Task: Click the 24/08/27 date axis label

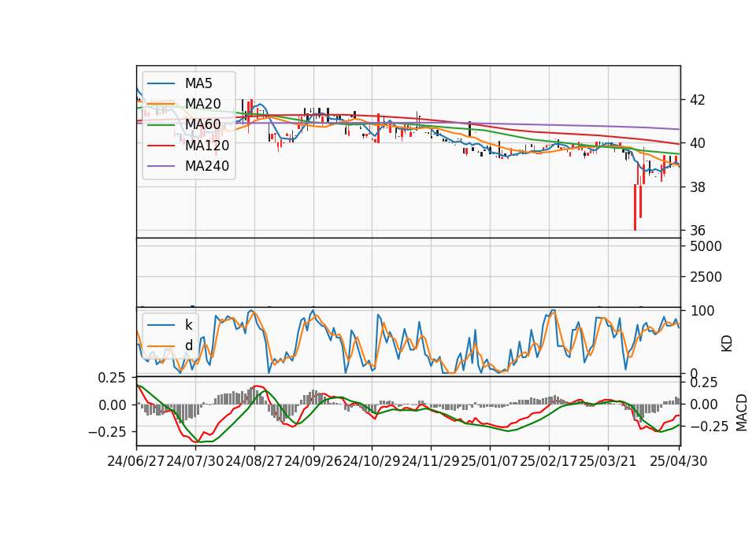Action: pos(254,462)
